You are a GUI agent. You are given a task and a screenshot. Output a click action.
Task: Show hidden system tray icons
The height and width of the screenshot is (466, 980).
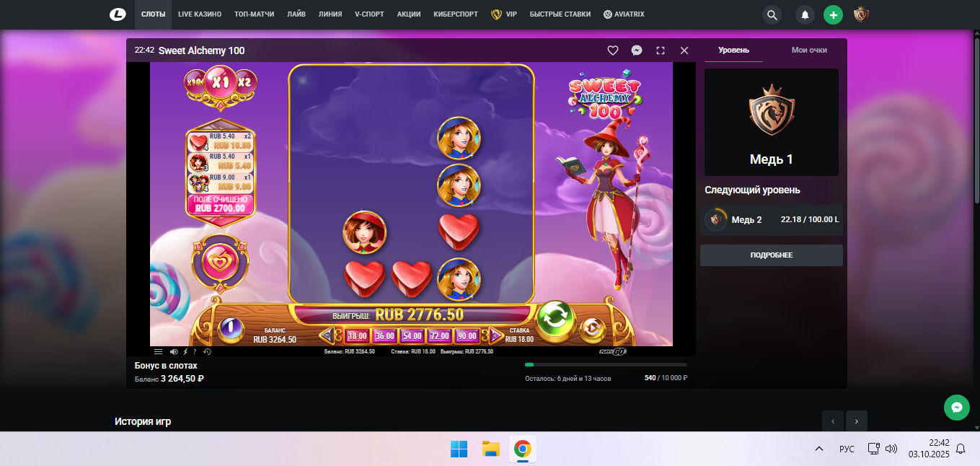click(x=818, y=449)
